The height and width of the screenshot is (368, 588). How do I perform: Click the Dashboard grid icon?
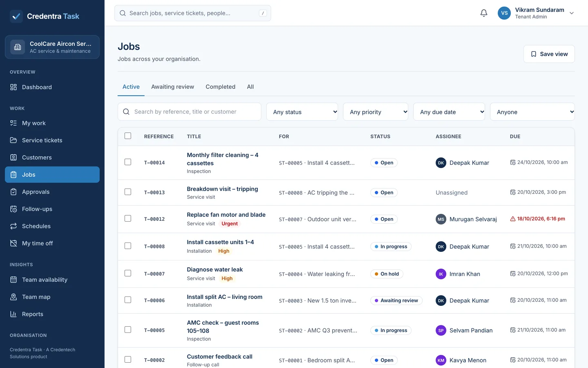pos(13,87)
